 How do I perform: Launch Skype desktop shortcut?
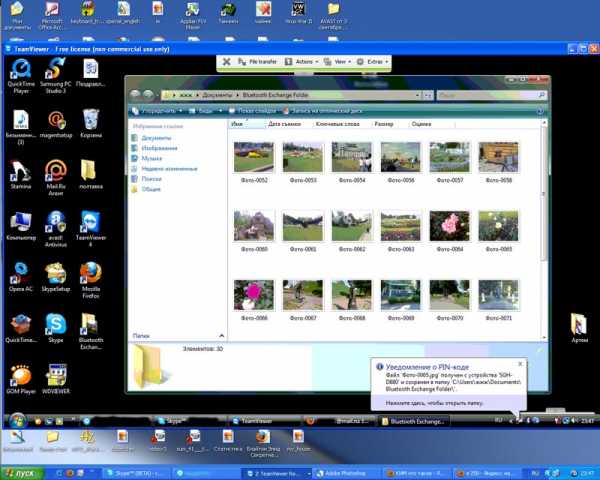(x=56, y=328)
